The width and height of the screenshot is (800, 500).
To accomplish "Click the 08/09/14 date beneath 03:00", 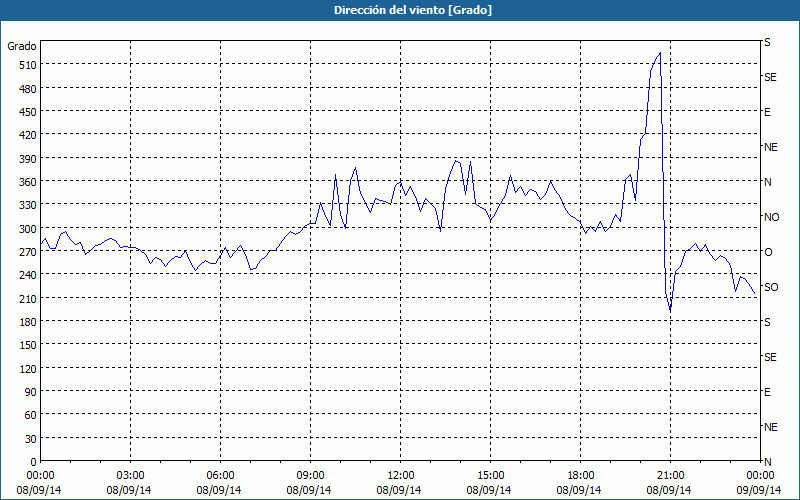I will [x=129, y=490].
